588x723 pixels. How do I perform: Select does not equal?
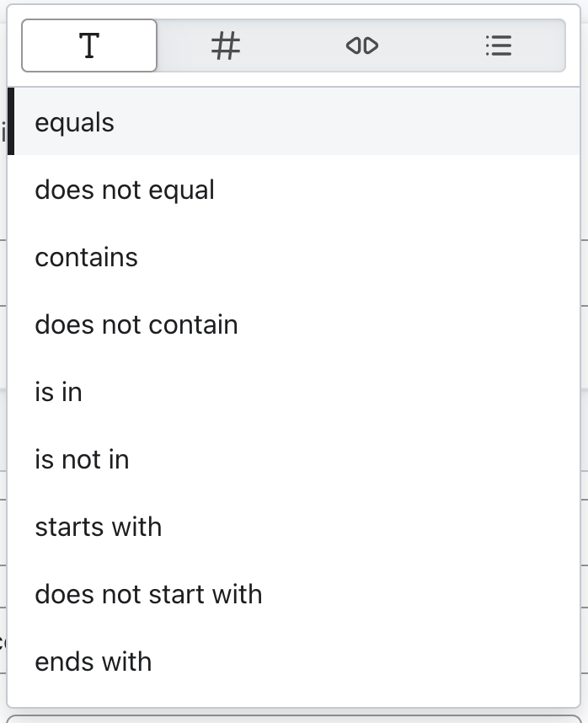(x=124, y=190)
